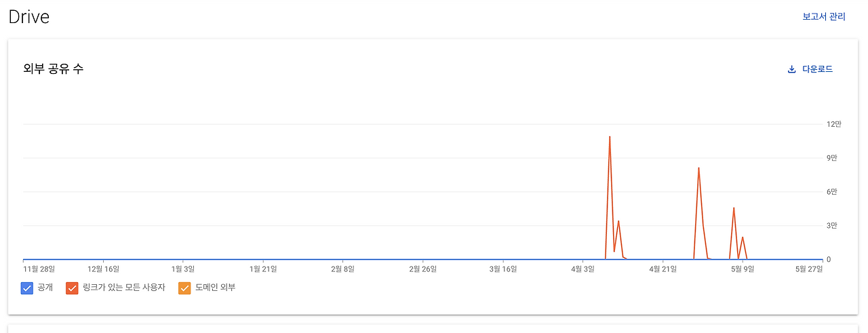This screenshot has height=333, width=868.
Task: Click the 5월 27일 date label
Action: 809,269
